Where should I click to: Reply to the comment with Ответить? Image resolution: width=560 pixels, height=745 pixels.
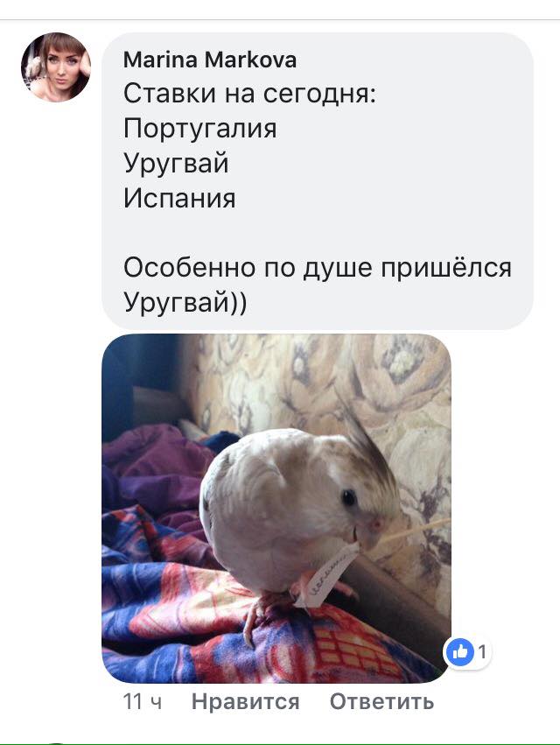(x=381, y=701)
